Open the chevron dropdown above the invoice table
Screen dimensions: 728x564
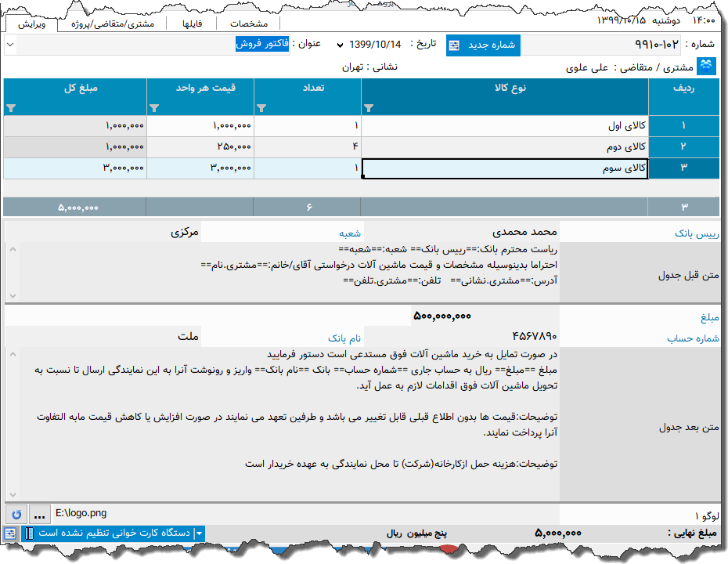[10, 45]
